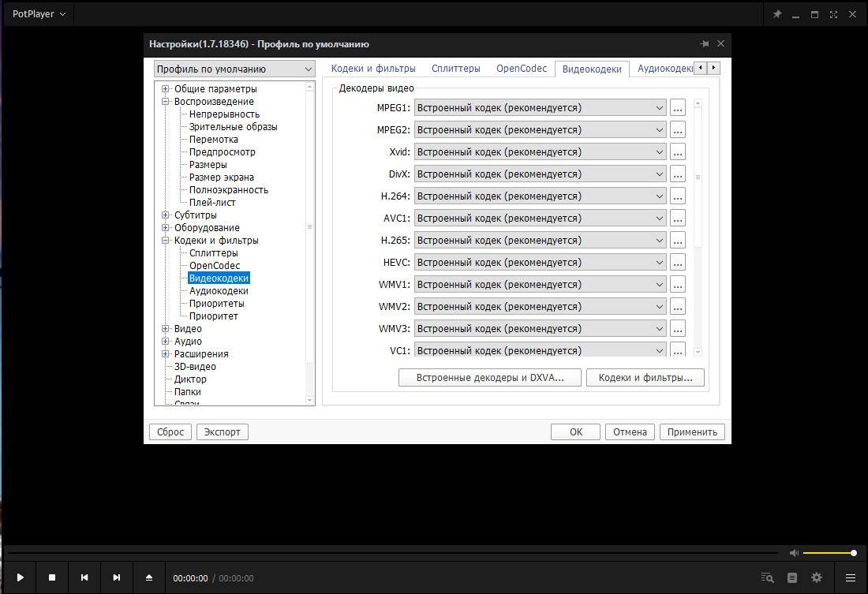
Task: Open H.264 codec options ellipsis button
Action: coord(678,196)
